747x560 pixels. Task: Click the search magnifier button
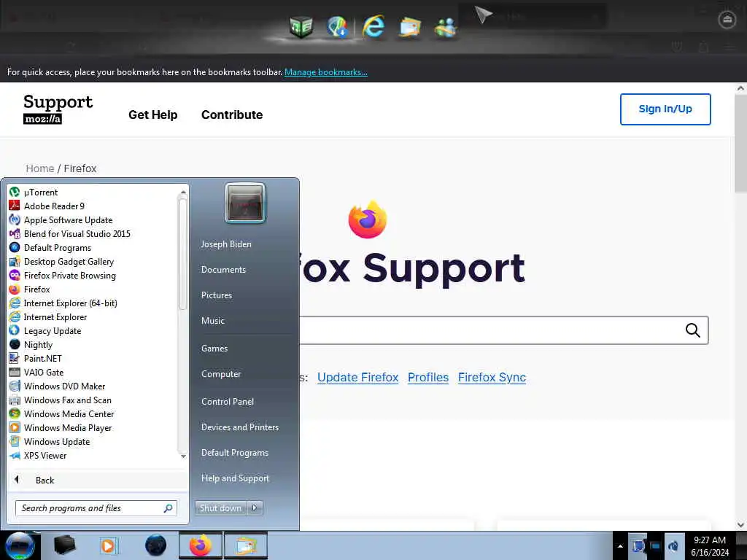[x=693, y=330]
